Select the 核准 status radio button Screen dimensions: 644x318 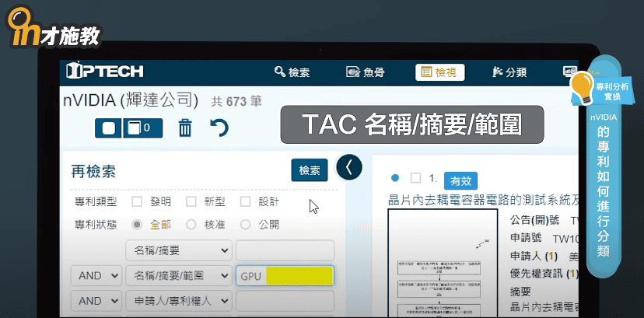(x=191, y=225)
